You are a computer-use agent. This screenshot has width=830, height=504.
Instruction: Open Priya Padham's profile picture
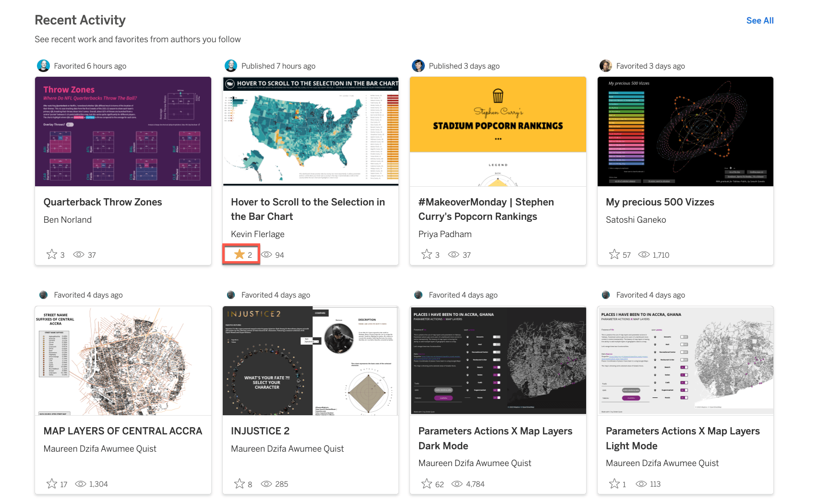[418, 65]
